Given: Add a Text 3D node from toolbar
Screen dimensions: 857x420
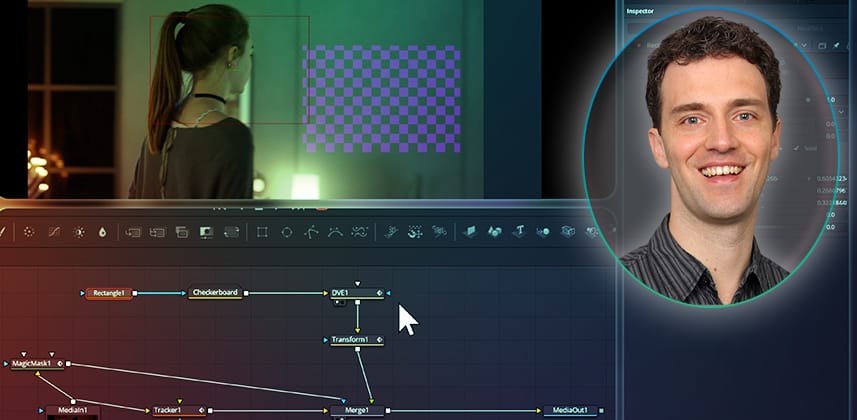Looking at the screenshot, I should coord(519,231).
